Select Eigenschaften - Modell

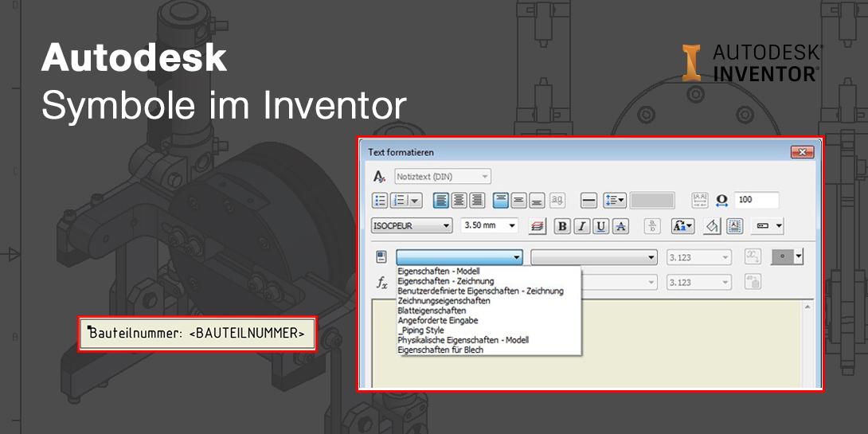(439, 272)
